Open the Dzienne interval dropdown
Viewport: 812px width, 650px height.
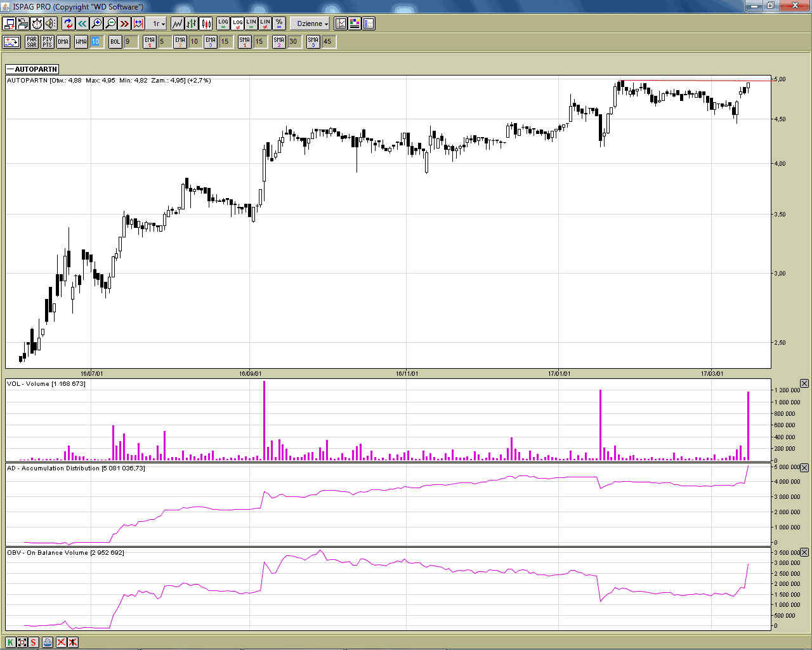click(x=312, y=23)
